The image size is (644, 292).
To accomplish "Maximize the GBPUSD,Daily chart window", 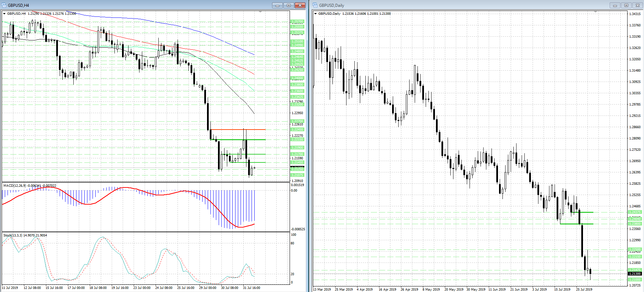I will [x=626, y=5].
